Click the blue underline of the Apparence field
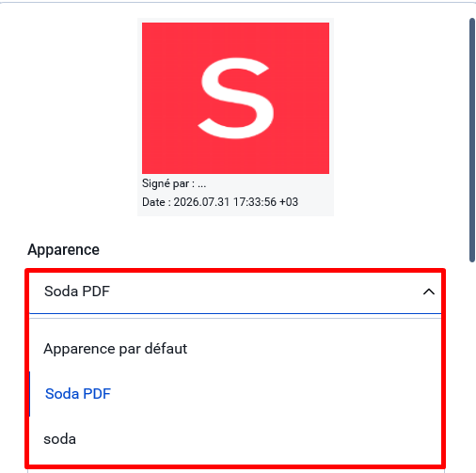Image resolution: width=476 pixels, height=473 pixels. (235, 313)
